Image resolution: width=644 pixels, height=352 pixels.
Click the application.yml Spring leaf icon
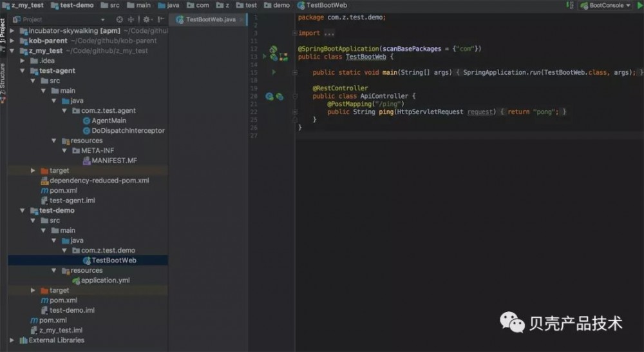pos(76,281)
